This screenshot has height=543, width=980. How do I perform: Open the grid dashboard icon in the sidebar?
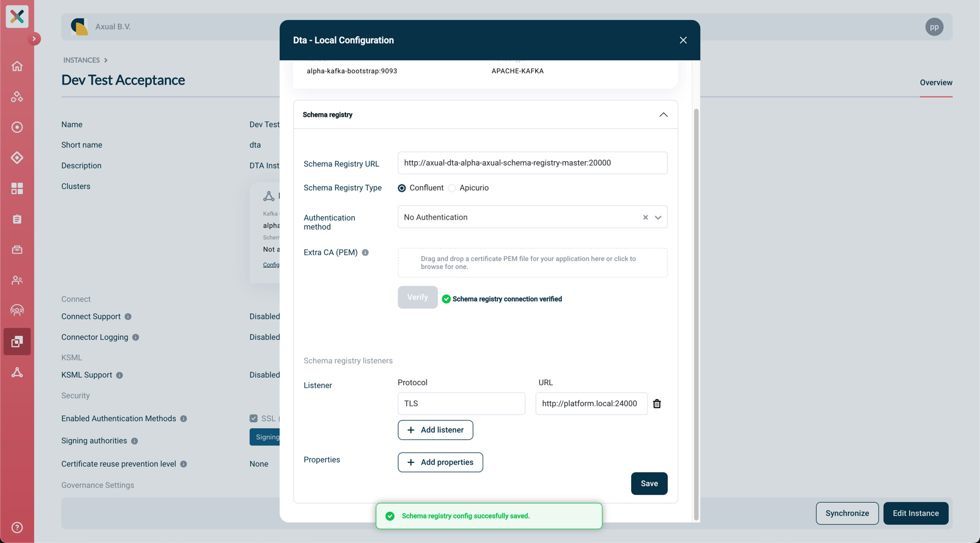point(17,188)
